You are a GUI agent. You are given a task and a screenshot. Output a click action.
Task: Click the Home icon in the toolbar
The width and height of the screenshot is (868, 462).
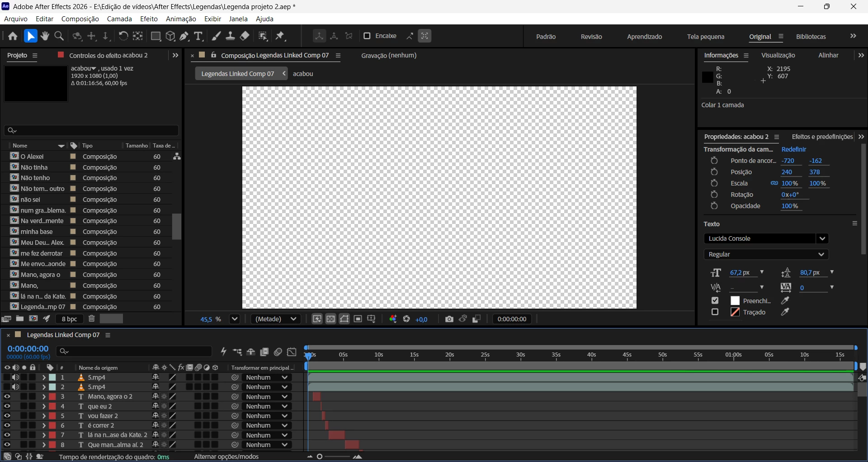click(x=13, y=36)
